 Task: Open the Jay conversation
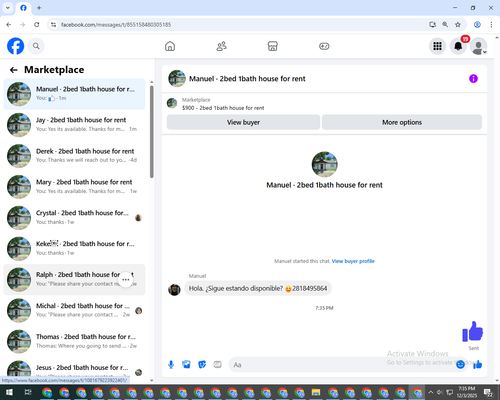(74, 125)
